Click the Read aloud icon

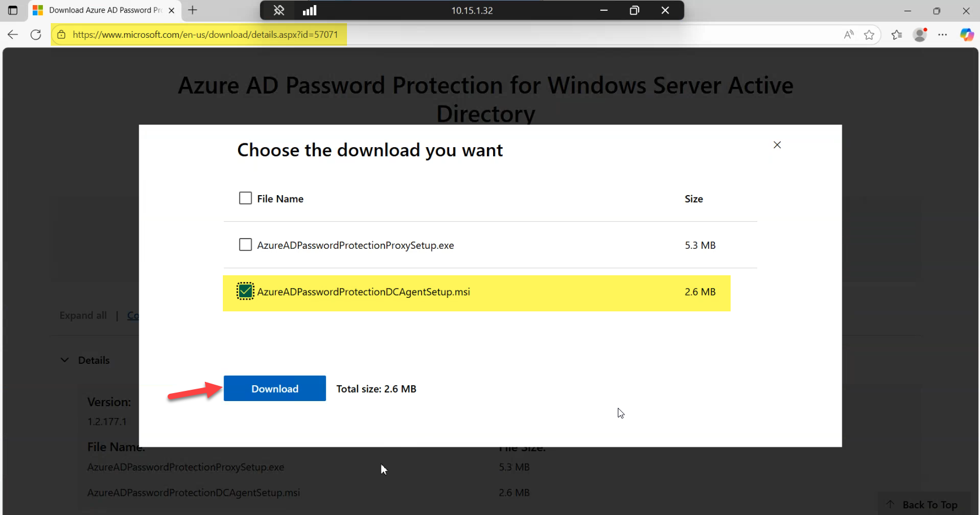[x=849, y=35]
